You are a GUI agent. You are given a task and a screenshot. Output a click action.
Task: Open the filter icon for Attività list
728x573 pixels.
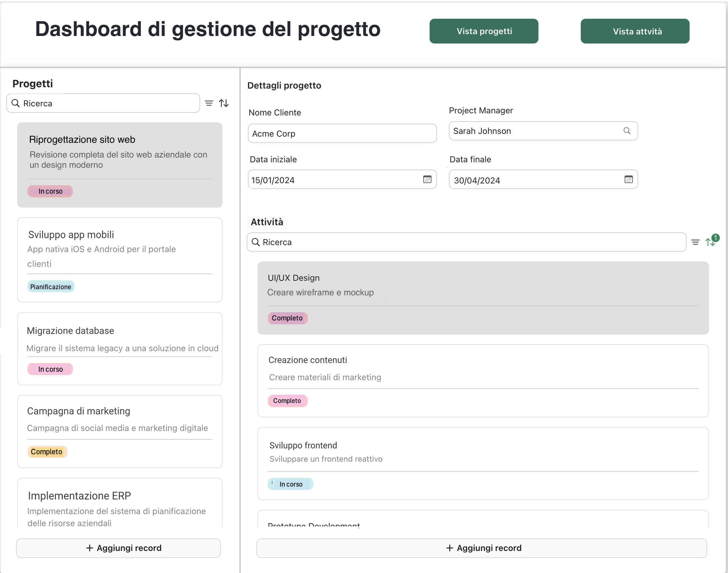(695, 242)
